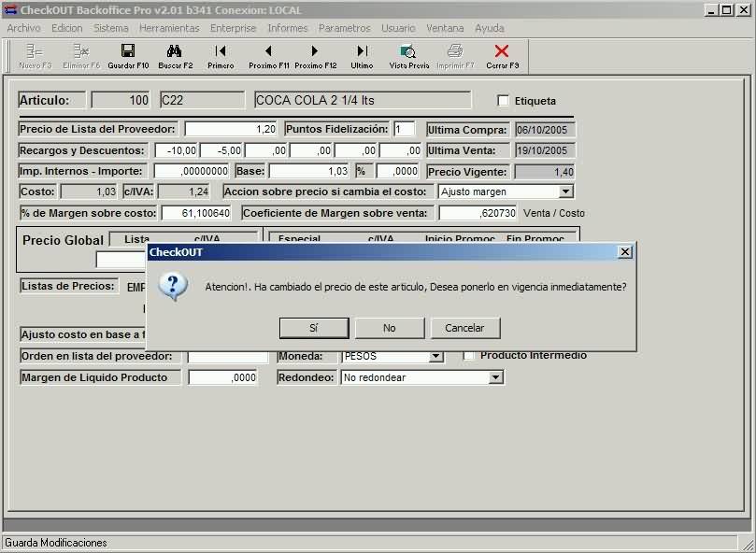Click the Base field showing 1,03
The image size is (756, 553).
click(309, 171)
